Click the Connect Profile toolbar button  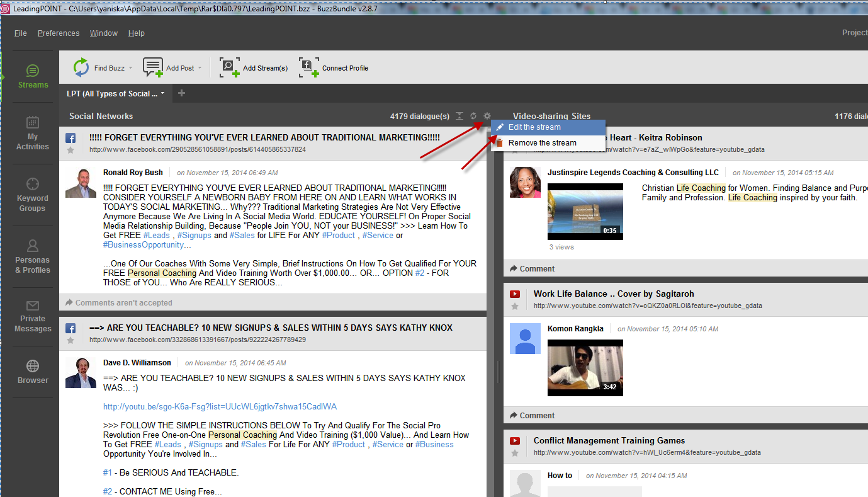point(334,68)
